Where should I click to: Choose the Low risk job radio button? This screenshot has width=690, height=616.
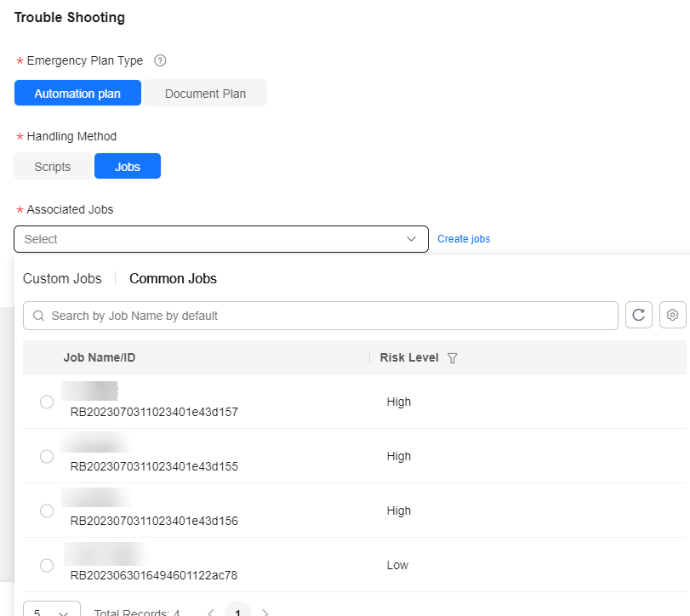tap(47, 566)
